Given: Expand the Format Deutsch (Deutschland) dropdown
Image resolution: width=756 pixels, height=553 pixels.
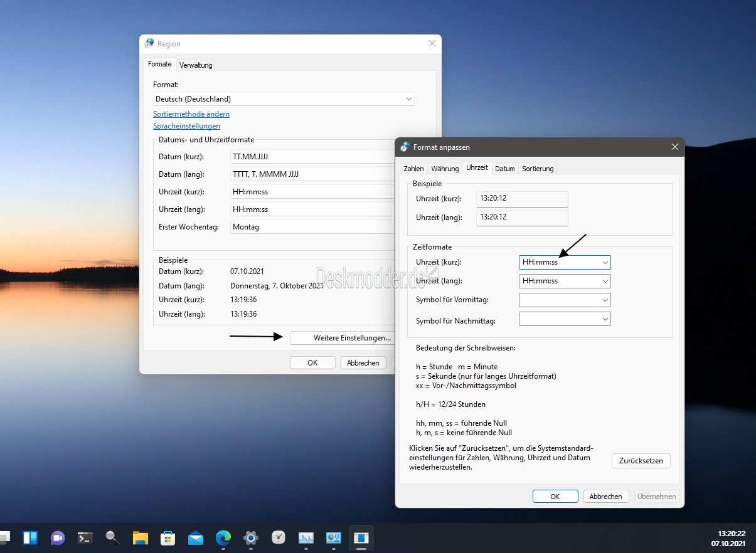Looking at the screenshot, I should tap(284, 99).
